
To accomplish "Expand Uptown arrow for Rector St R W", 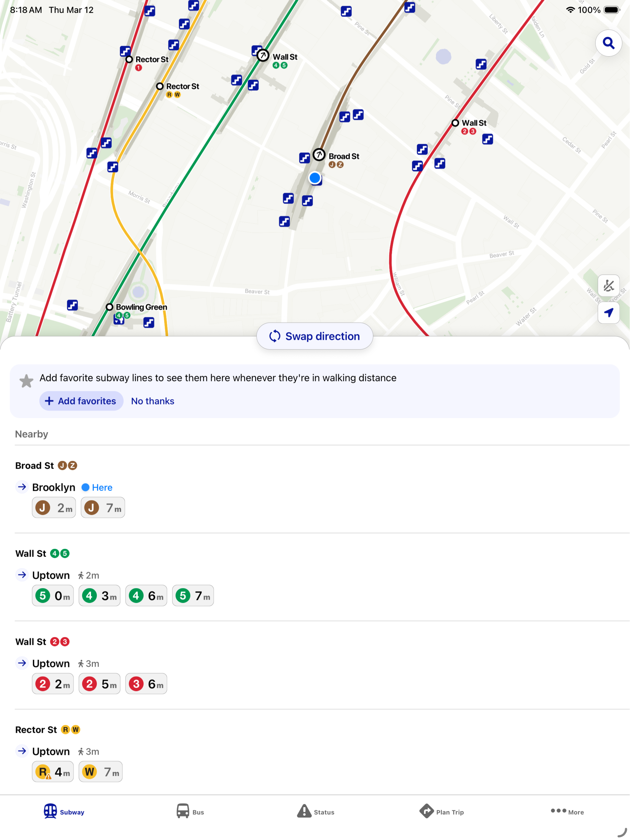I will (x=22, y=751).
